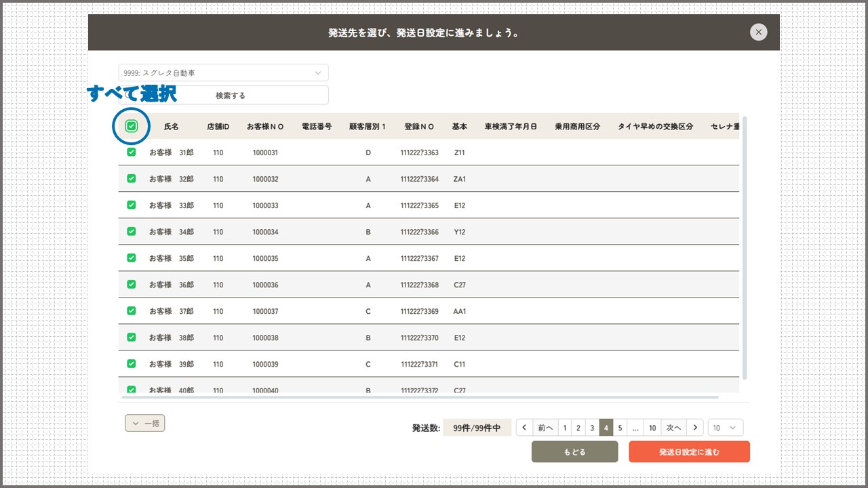Go to page 1
The image size is (868, 488).
[565, 428]
